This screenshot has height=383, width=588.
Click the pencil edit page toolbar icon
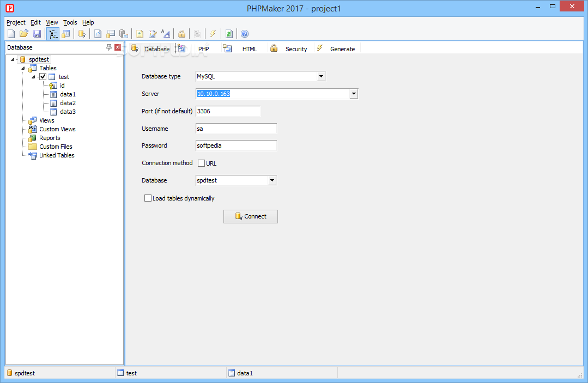153,34
